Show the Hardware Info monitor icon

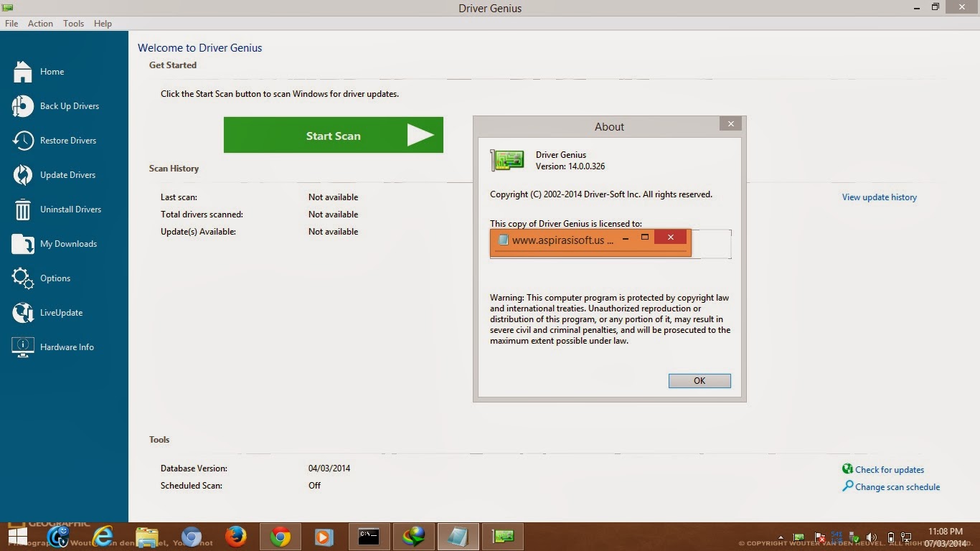[23, 347]
